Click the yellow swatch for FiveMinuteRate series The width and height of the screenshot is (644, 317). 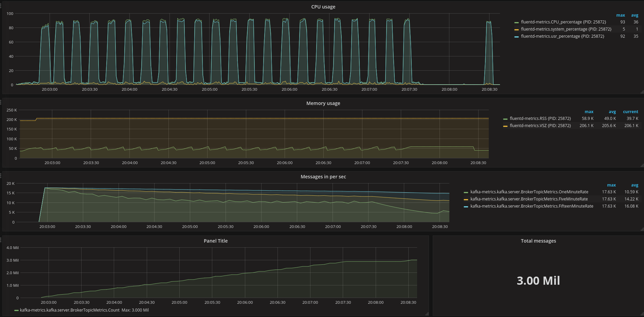[466, 199]
